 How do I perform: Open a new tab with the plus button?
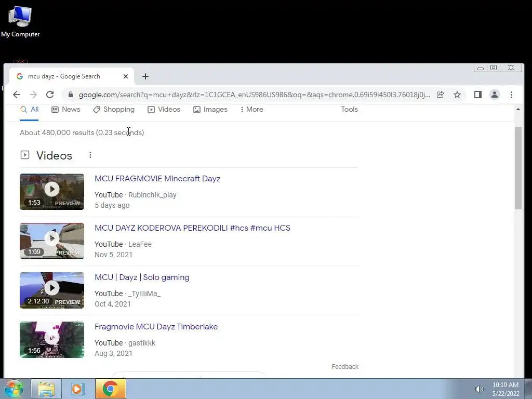click(145, 76)
